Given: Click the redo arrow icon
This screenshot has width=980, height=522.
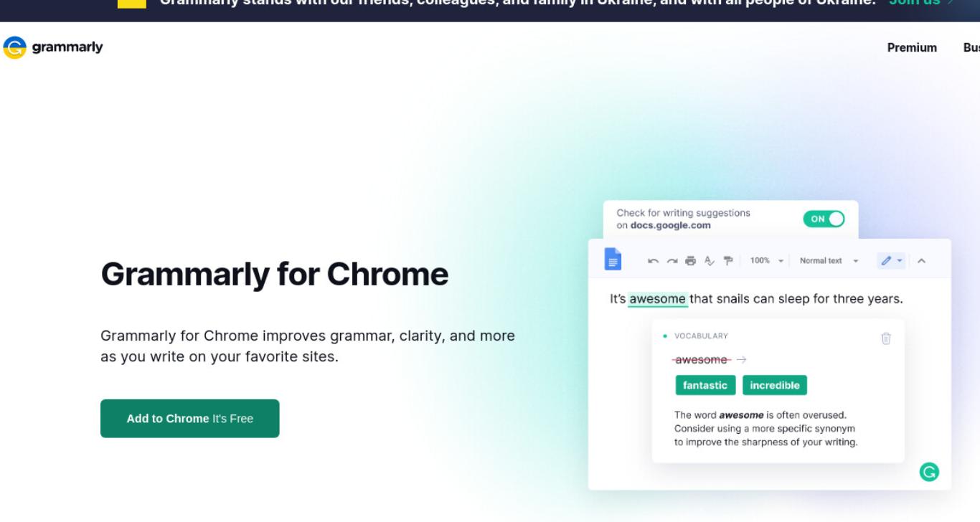Looking at the screenshot, I should (x=672, y=261).
